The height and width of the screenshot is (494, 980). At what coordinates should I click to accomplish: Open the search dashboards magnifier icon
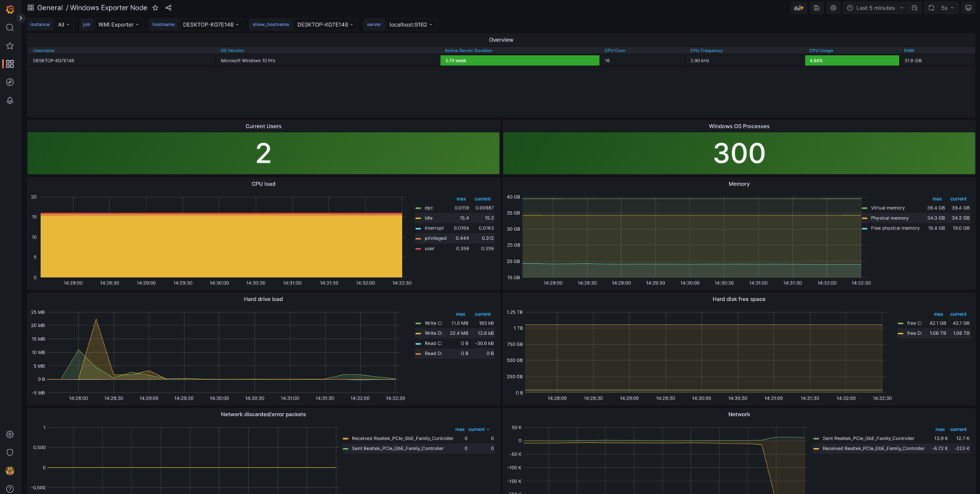[10, 27]
